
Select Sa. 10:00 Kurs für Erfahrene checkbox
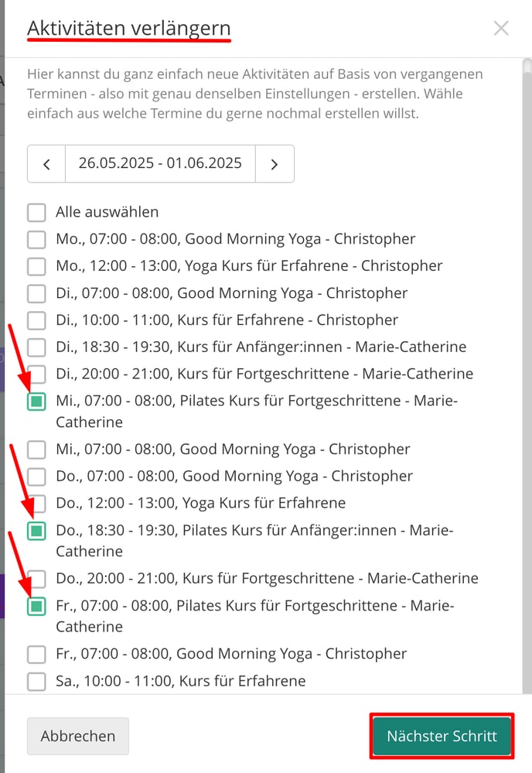36,682
